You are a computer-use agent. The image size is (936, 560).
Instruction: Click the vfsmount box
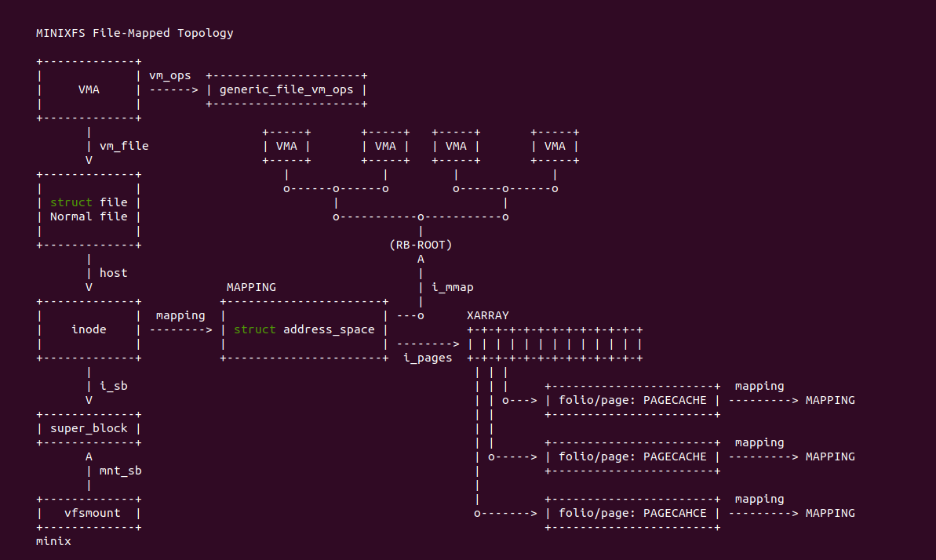point(89,514)
